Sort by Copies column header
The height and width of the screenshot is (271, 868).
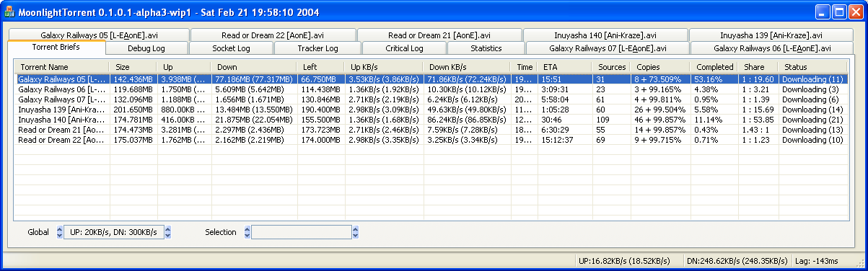662,67
